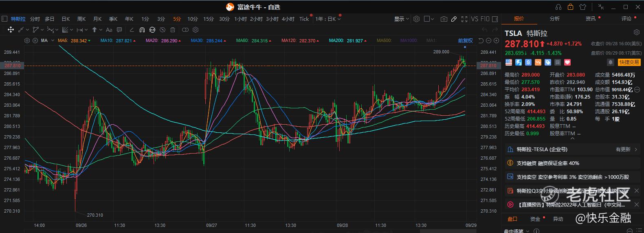Open skin theme shirt icon

(x=582, y=7)
